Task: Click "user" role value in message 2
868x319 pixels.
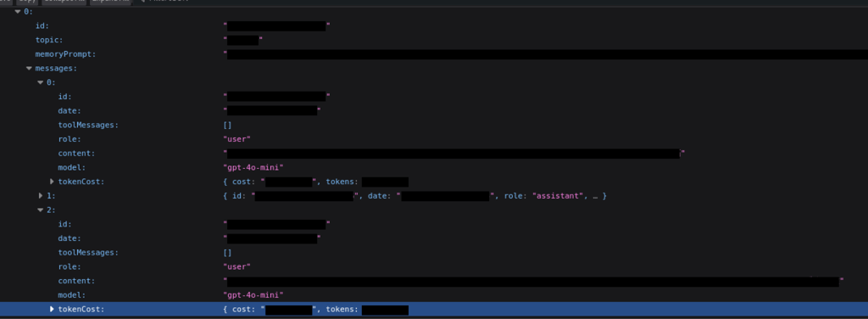Action: [237, 267]
